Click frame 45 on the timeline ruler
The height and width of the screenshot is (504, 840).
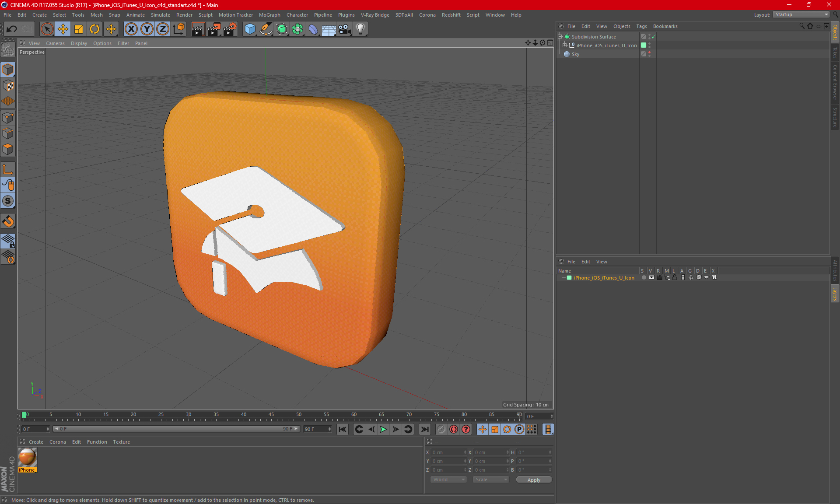coord(271,416)
